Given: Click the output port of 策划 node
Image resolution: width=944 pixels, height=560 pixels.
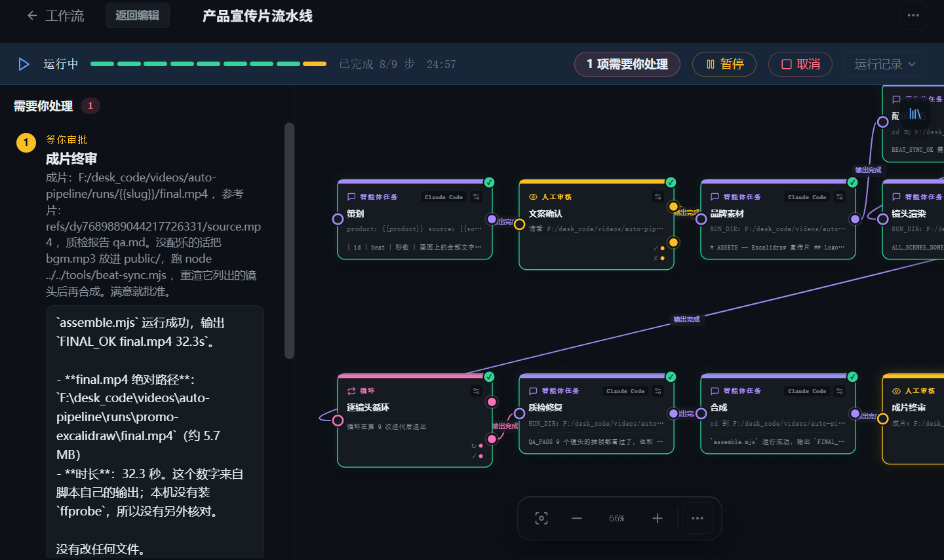Looking at the screenshot, I should tap(492, 219).
